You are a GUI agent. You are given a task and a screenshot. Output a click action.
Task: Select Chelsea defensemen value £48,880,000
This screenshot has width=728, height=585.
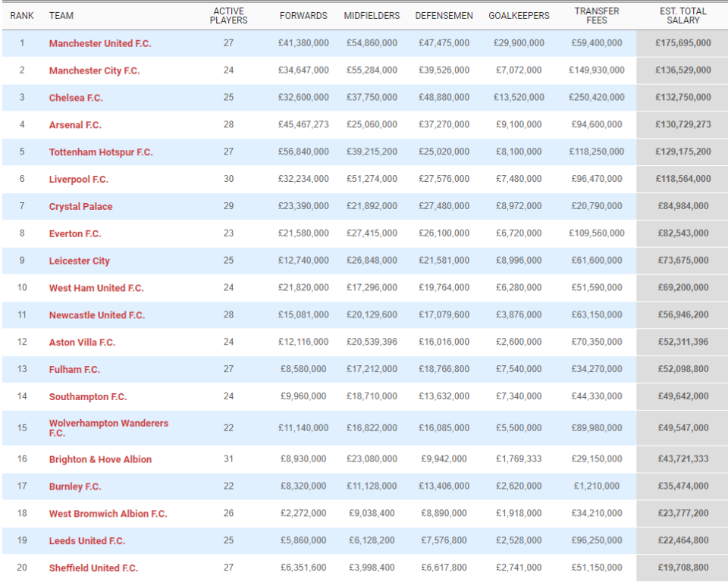[444, 98]
